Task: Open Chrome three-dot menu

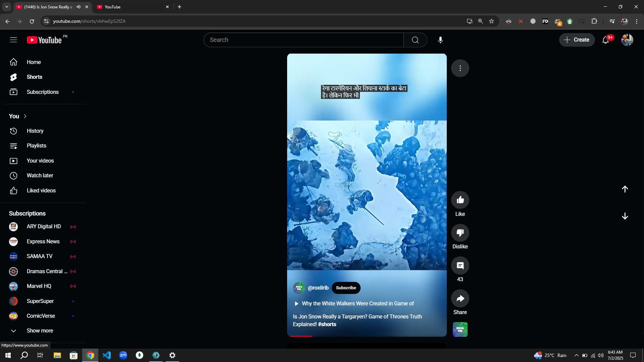Action: click(637, 21)
